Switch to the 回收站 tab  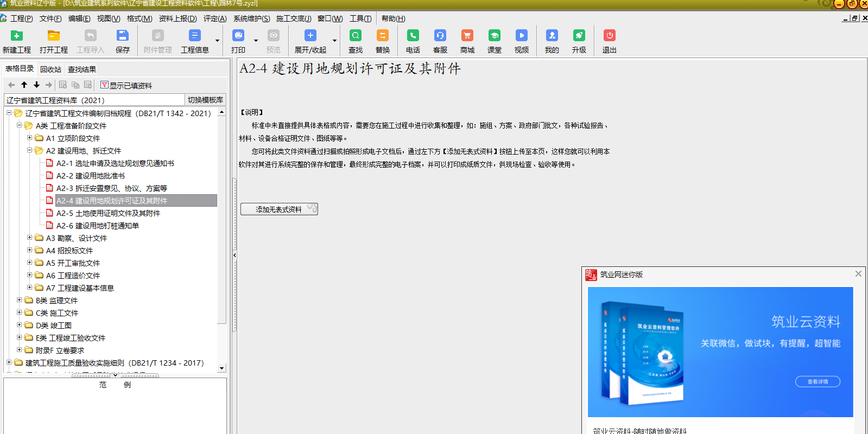(50, 69)
